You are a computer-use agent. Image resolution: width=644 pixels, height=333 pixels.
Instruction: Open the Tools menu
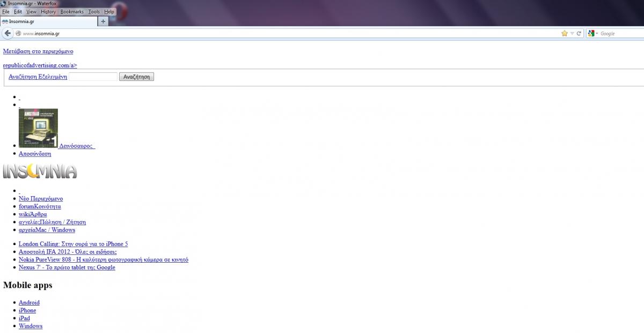coord(94,11)
